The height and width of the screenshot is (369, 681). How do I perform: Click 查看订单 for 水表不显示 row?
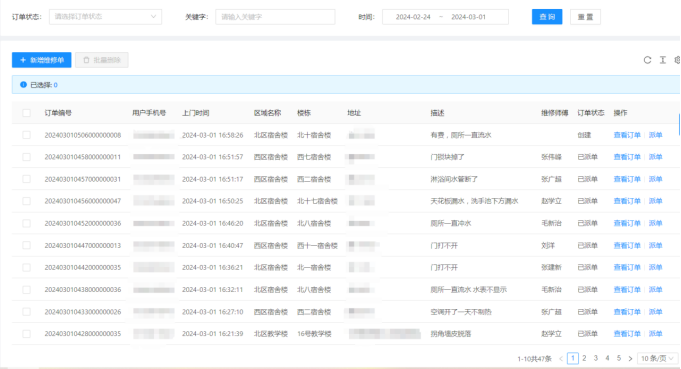pyautogui.click(x=627, y=290)
